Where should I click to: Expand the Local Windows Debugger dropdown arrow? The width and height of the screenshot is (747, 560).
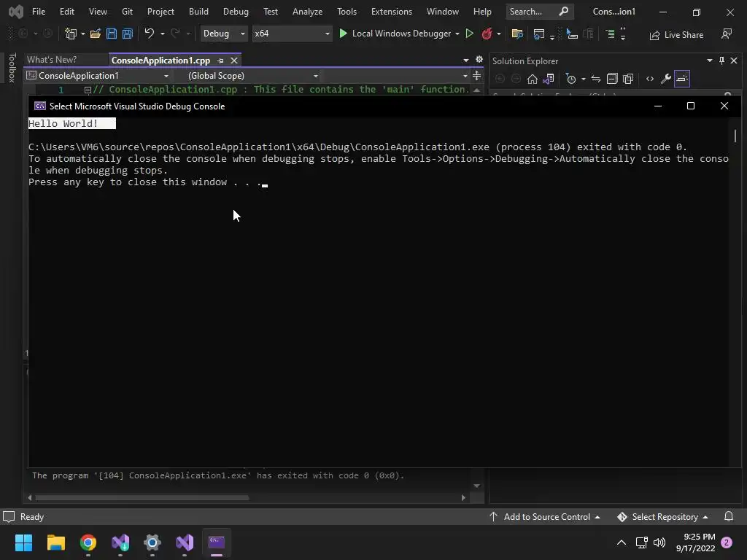pyautogui.click(x=457, y=34)
